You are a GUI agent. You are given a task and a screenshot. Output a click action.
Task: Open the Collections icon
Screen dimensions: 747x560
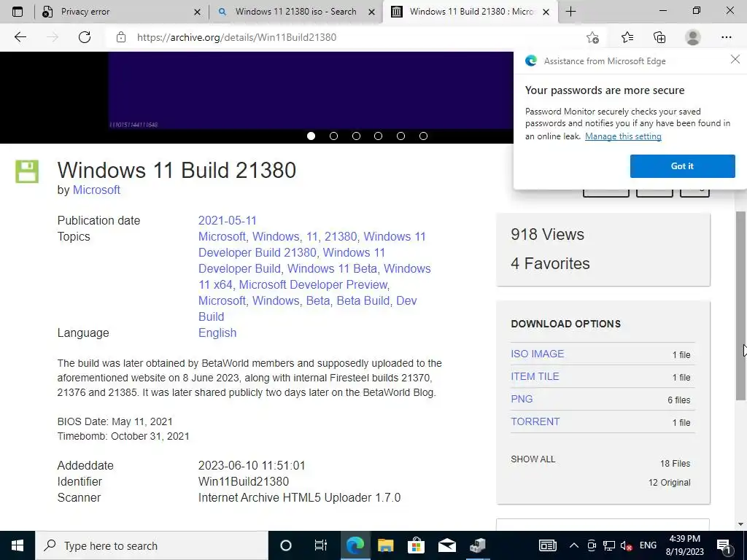[x=659, y=37]
